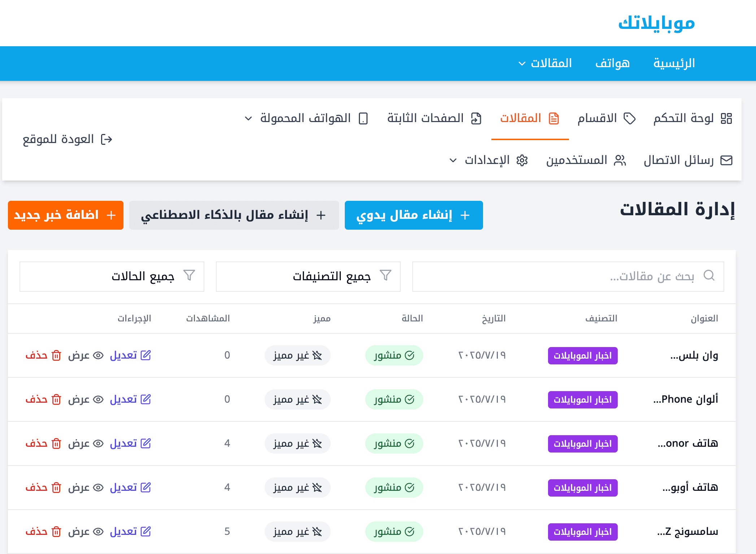Click the trash icon in وان بلس row
The width and height of the screenshot is (756, 554).
click(56, 355)
